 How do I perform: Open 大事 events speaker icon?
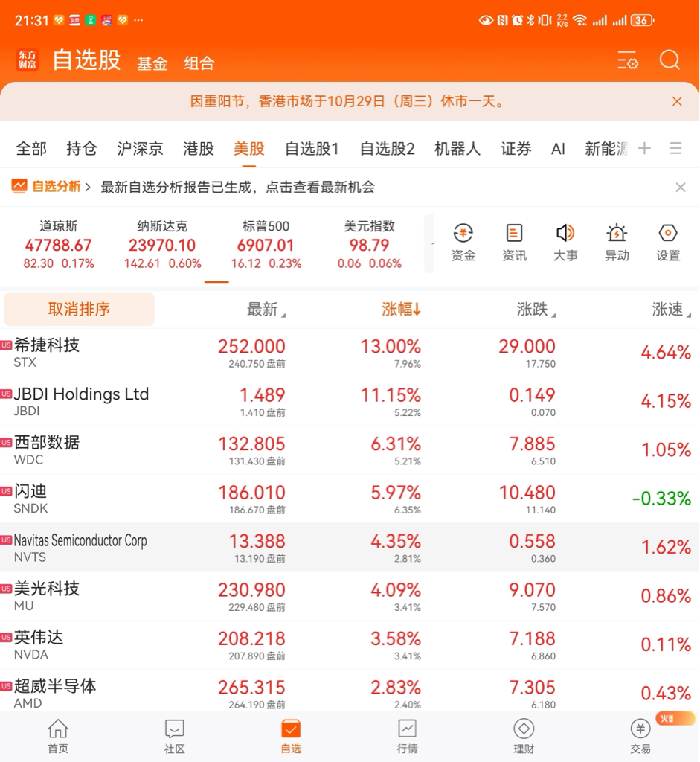click(565, 243)
